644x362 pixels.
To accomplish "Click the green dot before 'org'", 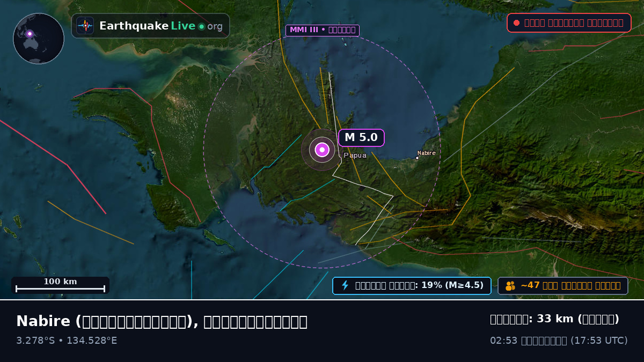I will (x=201, y=26).
